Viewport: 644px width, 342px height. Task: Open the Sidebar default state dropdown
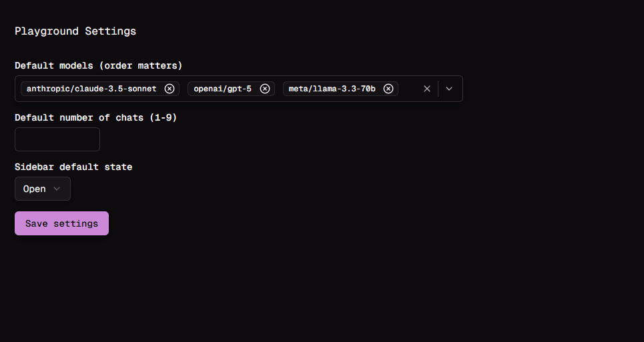(x=43, y=189)
